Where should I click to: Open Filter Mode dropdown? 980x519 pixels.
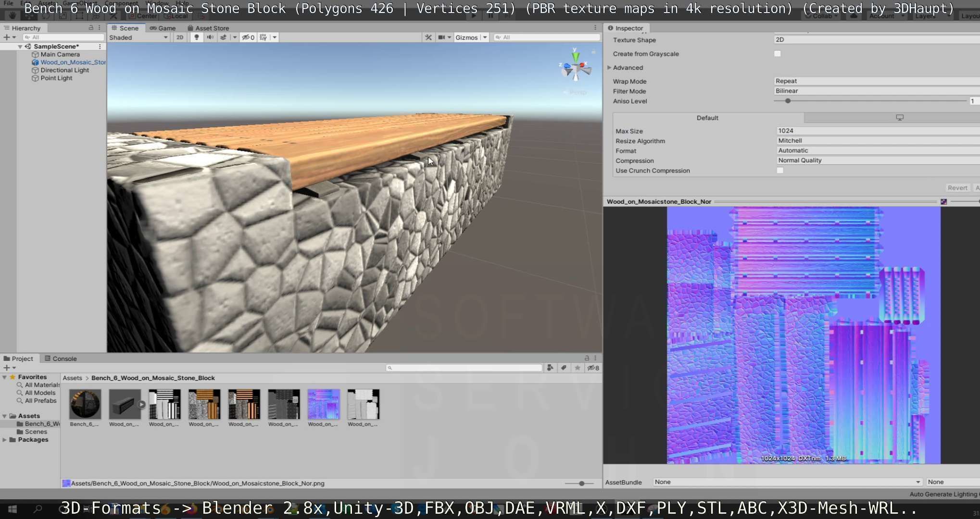pyautogui.click(x=877, y=91)
